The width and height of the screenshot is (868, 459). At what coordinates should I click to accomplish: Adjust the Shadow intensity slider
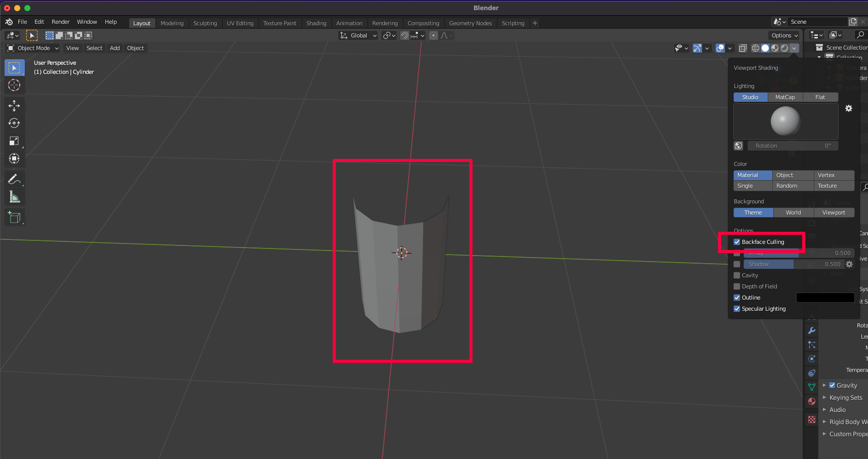click(x=794, y=264)
